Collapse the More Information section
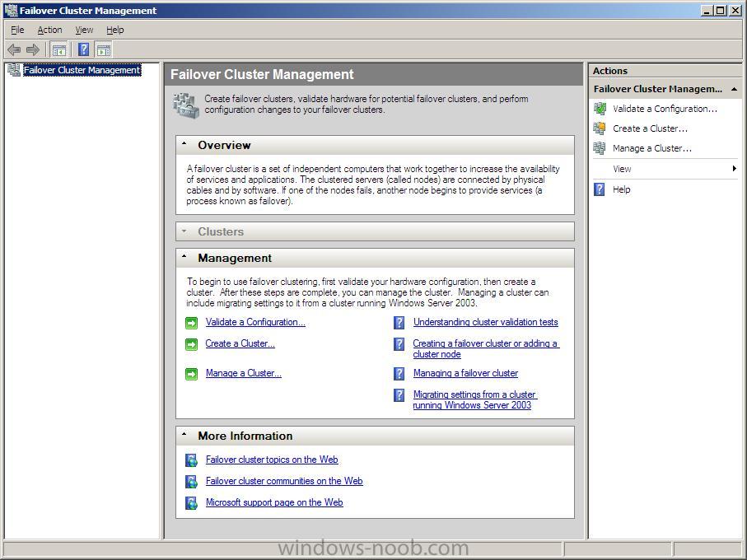This screenshot has width=747, height=560. point(184,434)
